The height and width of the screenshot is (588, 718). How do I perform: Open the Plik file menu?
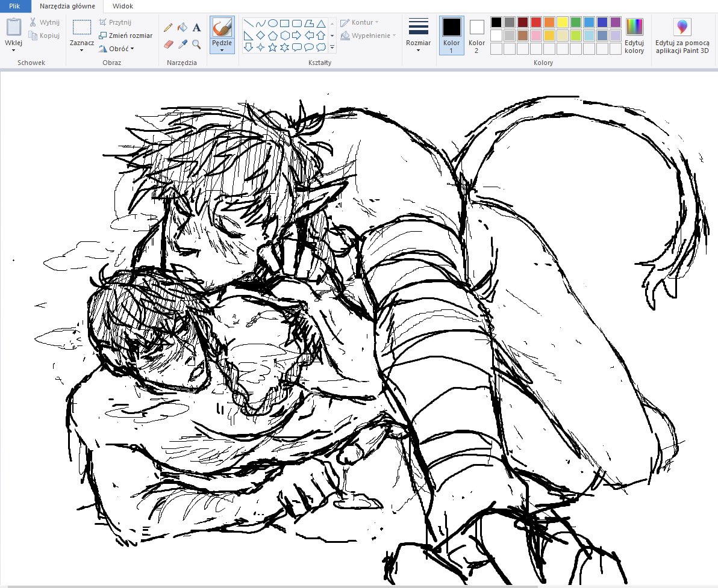[15, 6]
